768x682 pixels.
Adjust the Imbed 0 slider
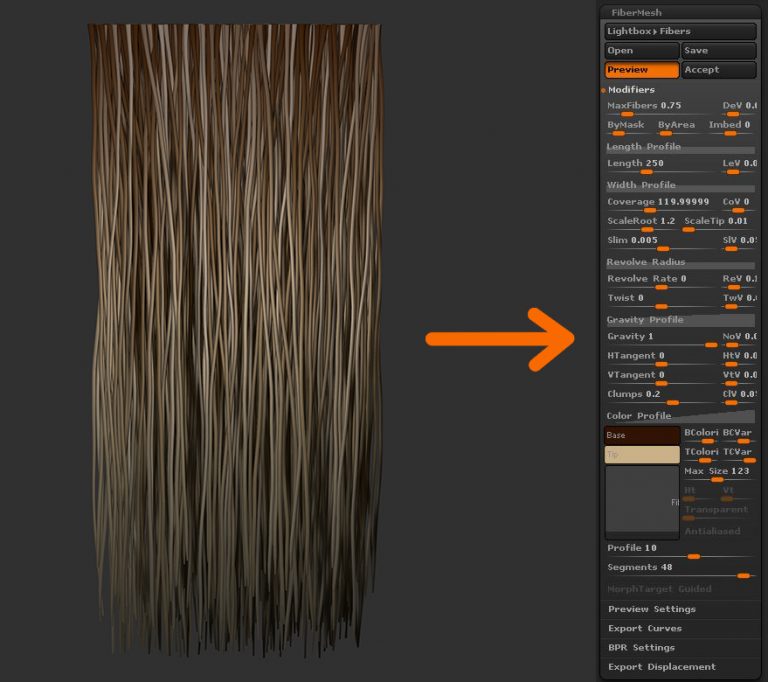pyautogui.click(x=730, y=127)
